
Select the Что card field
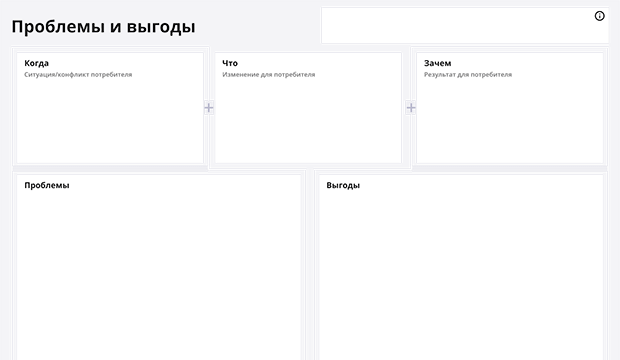coord(308,108)
